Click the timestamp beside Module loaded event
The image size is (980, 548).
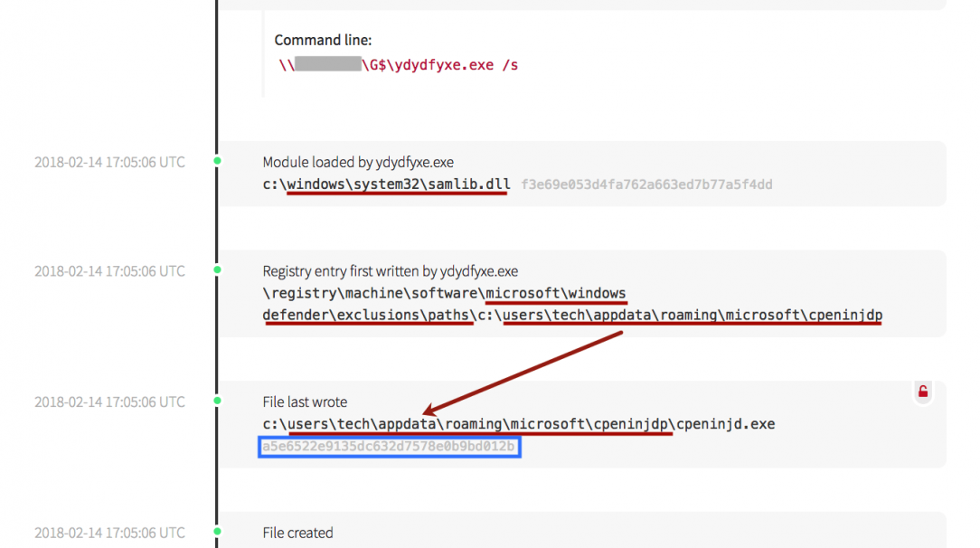point(109,163)
